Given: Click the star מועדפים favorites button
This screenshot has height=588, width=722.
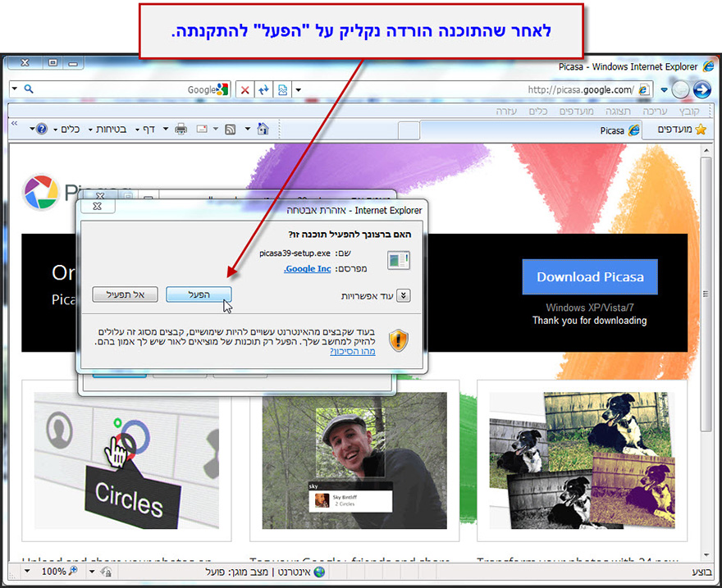Looking at the screenshot, I should pyautogui.click(x=682, y=130).
